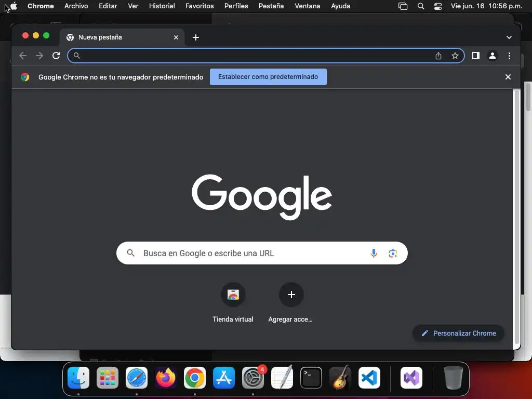Click Personalizar Chrome button
Screen dimensions: 532x399
(x=458, y=333)
